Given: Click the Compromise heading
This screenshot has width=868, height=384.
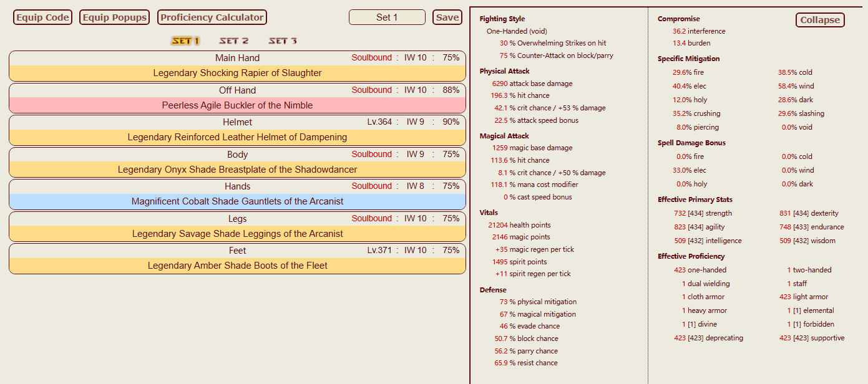Looking at the screenshot, I should point(679,19).
